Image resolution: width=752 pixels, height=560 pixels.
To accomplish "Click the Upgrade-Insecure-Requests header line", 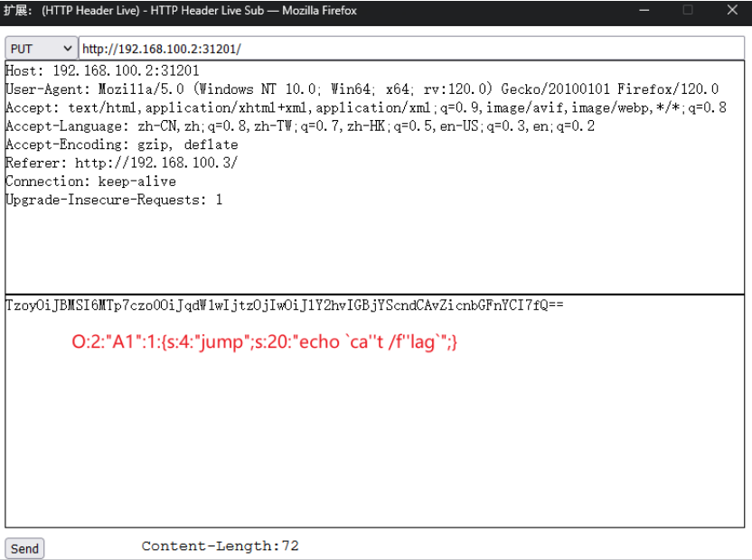I will coord(114,200).
